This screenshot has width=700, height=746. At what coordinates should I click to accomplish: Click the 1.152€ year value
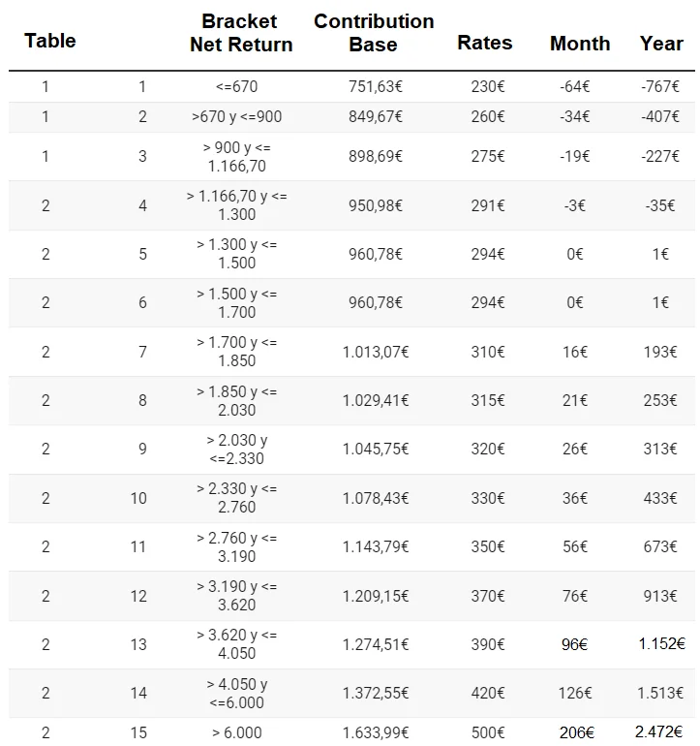661,643
